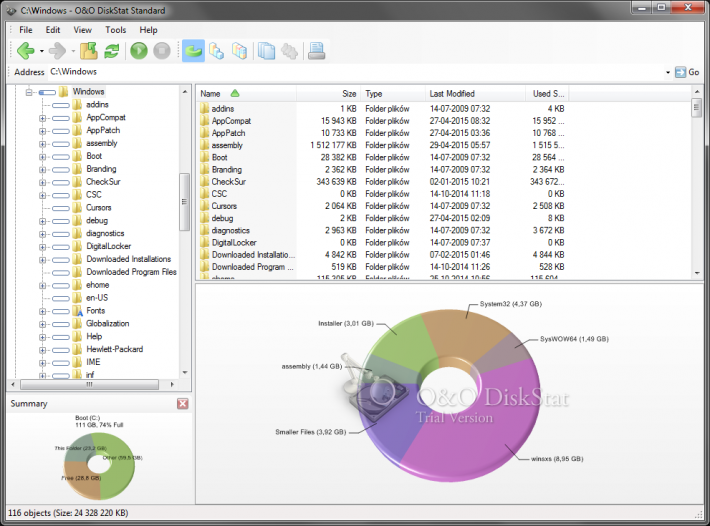Viewport: 710px width, 526px height.
Task: Click the tree vertical scrollbar thumb
Action: (x=184, y=202)
